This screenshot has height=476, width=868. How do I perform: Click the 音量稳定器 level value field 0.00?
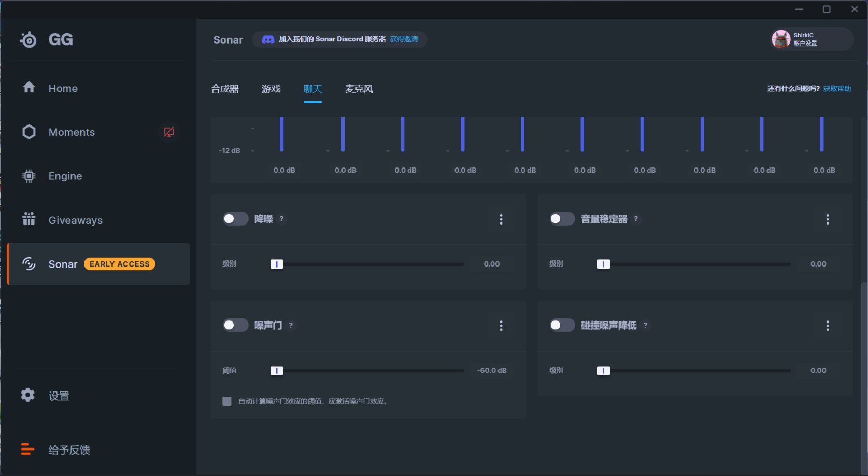[818, 264]
